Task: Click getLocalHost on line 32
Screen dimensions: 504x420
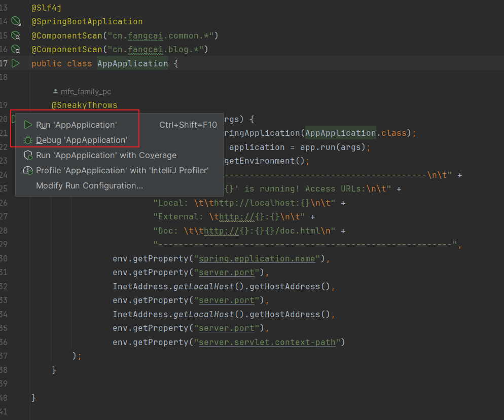Action: (x=204, y=286)
